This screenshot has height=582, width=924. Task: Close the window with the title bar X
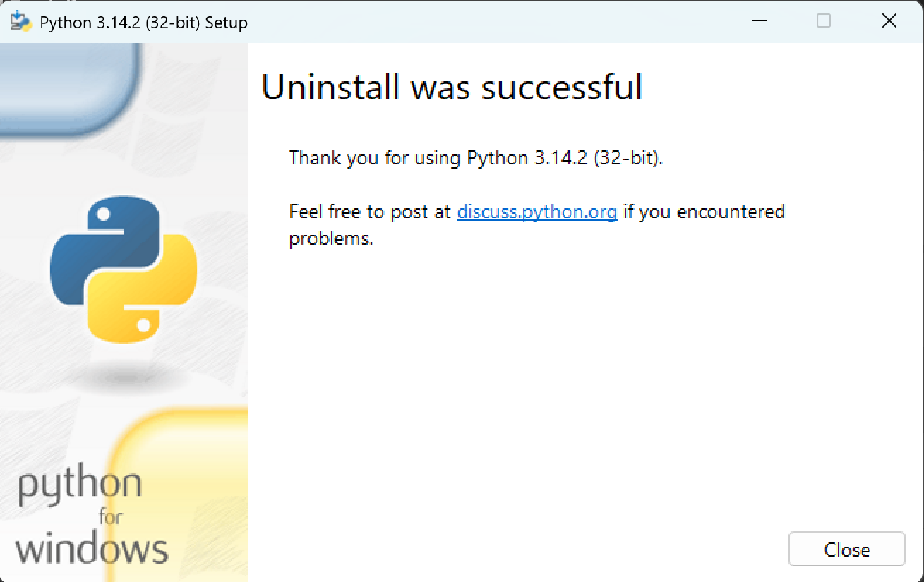(889, 21)
